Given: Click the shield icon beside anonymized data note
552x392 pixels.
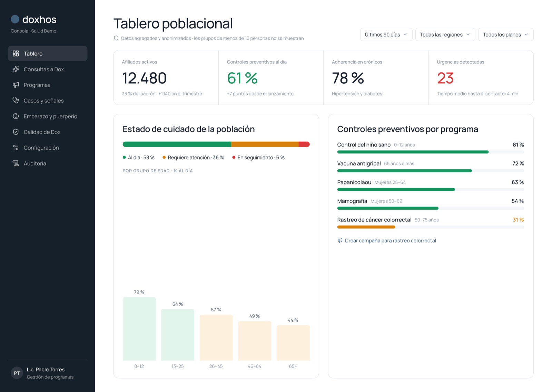Looking at the screenshot, I should coord(116,38).
